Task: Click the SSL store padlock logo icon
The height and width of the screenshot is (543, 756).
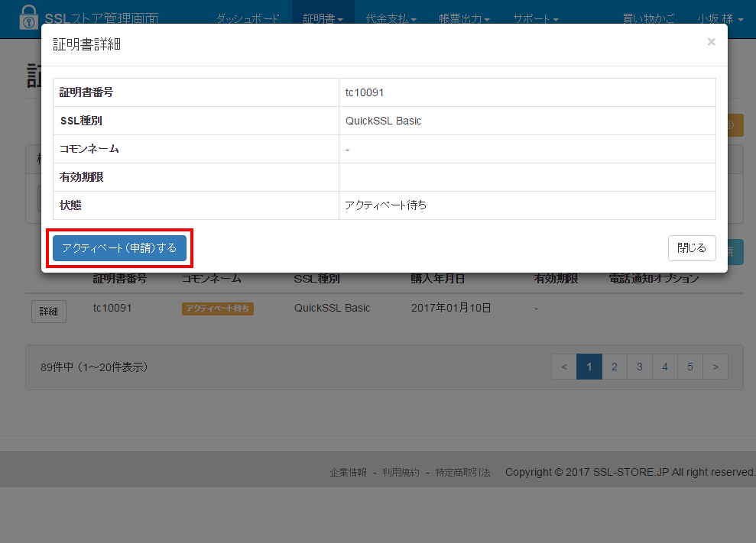Action: [28, 17]
